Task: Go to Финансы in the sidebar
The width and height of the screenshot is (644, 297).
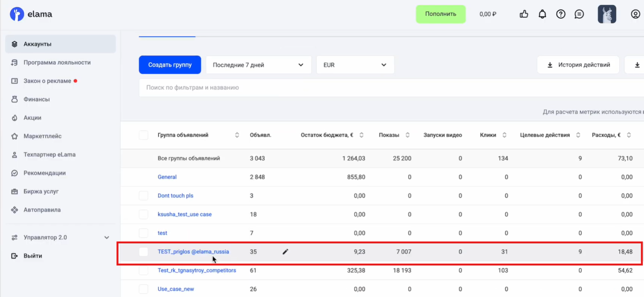Action: point(37,99)
